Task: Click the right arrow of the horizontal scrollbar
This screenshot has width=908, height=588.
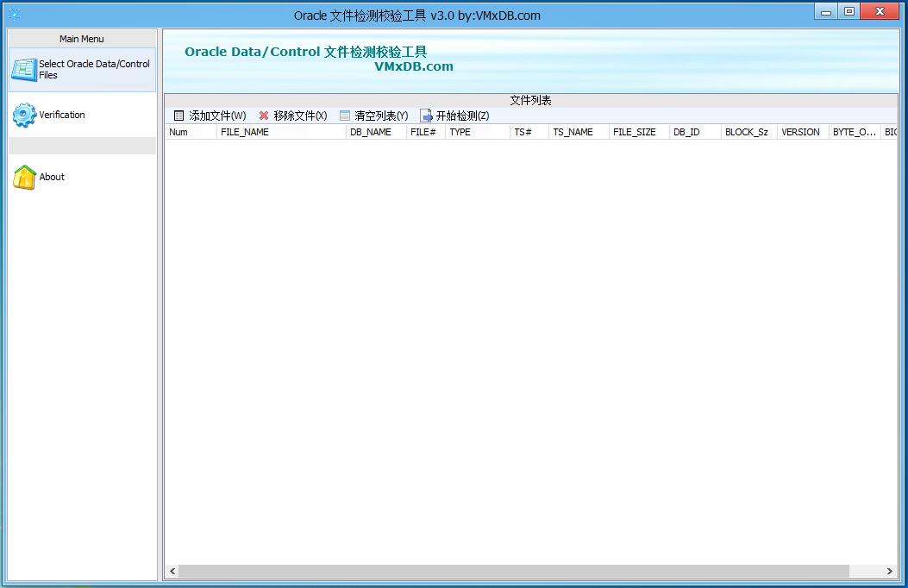Action: (x=891, y=571)
